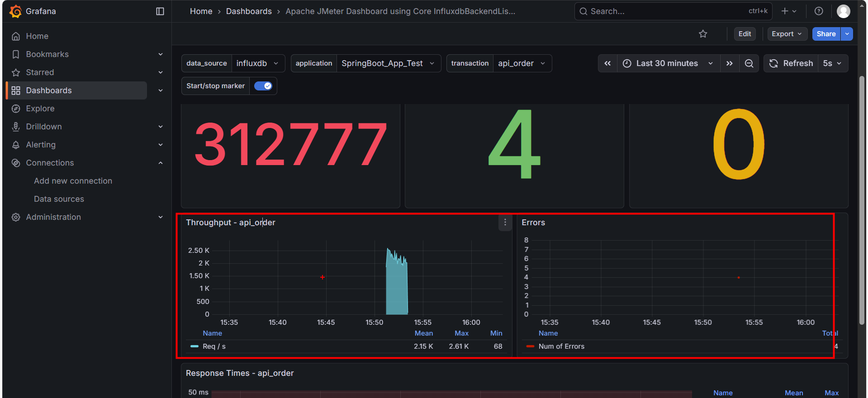Image resolution: width=868 pixels, height=398 pixels.
Task: Click the Edit dashboard button
Action: pos(745,34)
